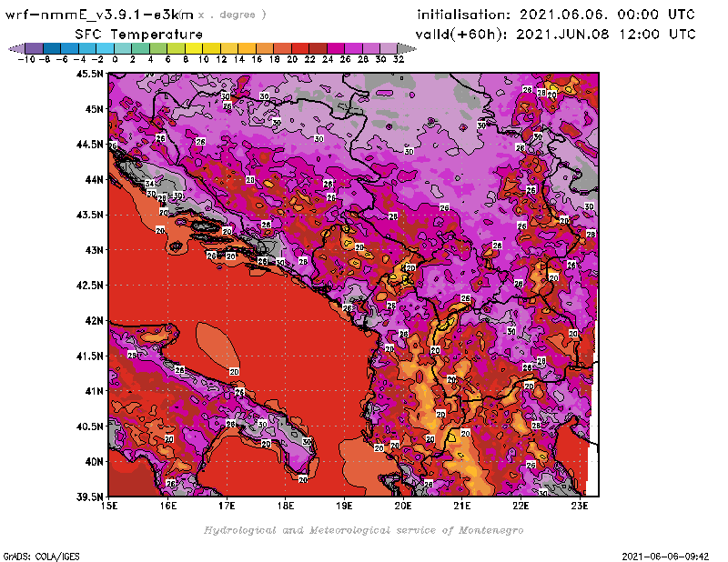Select the SFC Temperature heading
The image size is (728, 562).
[139, 35]
